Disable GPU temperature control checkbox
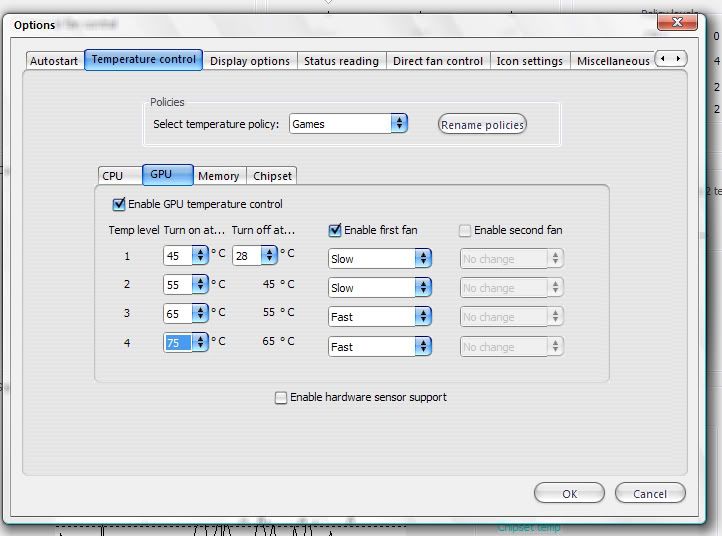 tap(119, 205)
